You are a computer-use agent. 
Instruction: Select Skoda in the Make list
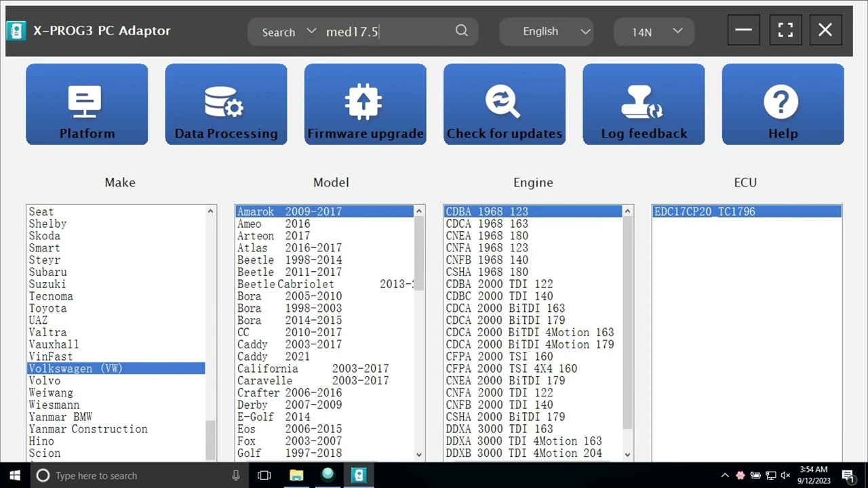click(116, 236)
